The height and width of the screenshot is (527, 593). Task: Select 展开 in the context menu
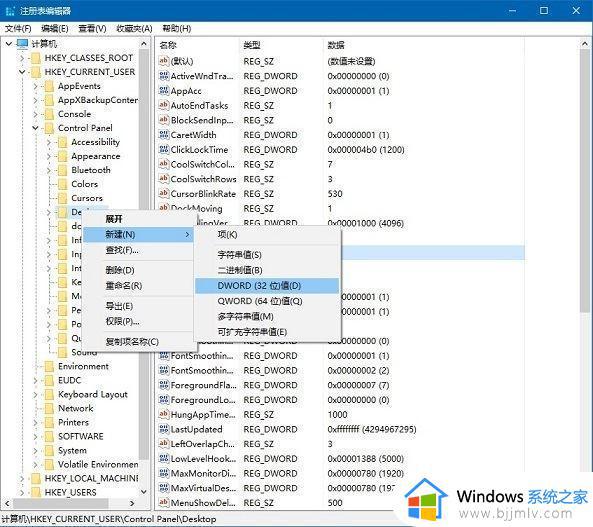138,219
